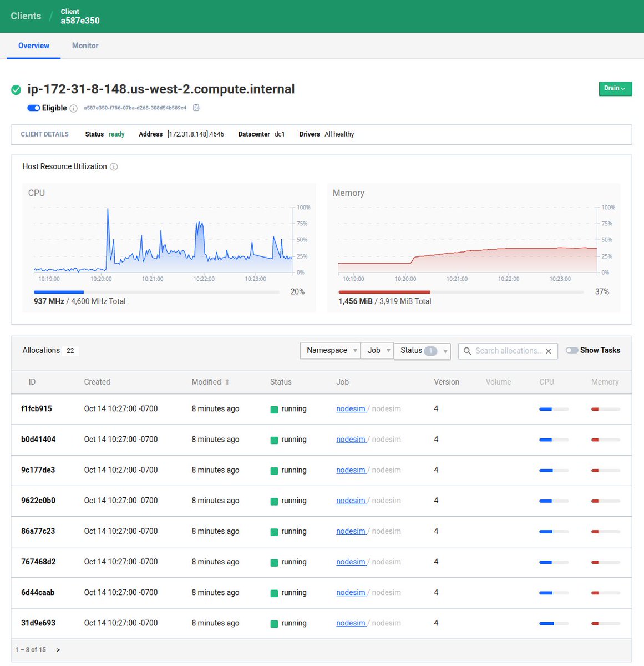Open nodesim job link for f1fcb915
The image size is (644, 666).
pyautogui.click(x=351, y=408)
